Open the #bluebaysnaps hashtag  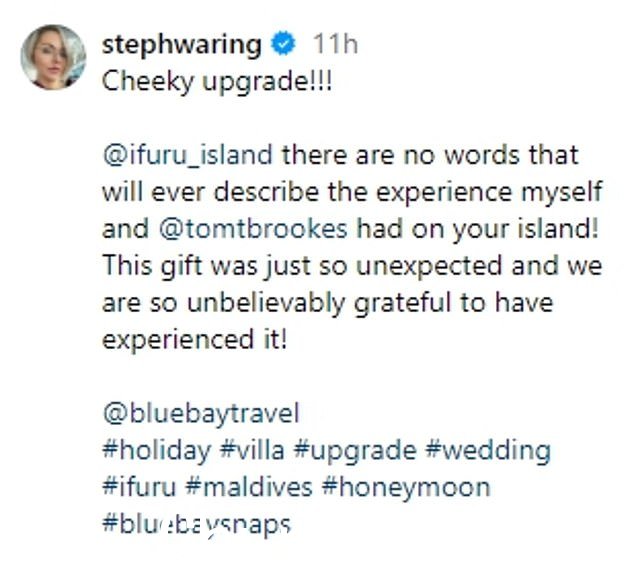[197, 525]
